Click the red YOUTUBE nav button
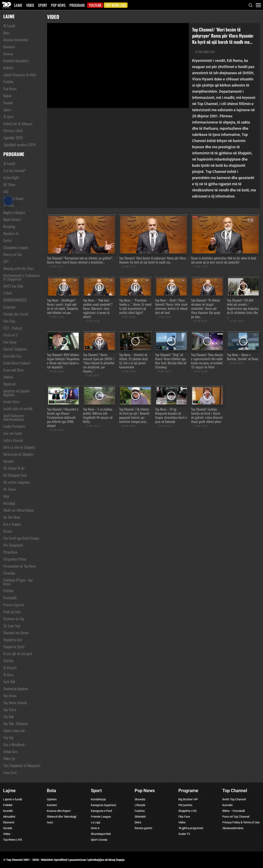This screenshot has width=263, height=868. click(x=95, y=5)
